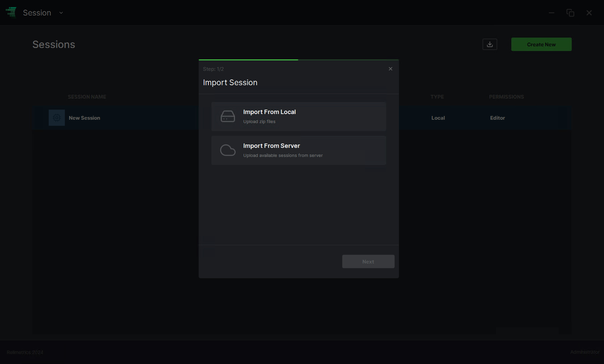The width and height of the screenshot is (604, 364).
Task: Click the Relimetrics 2024 footer text
Action: pos(25,352)
